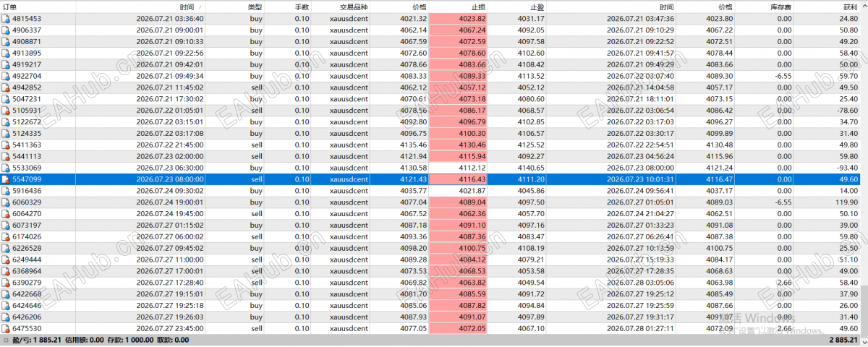Viewport: 868px width, 347px height.
Task: Click order icon for 4906337
Action: (7, 30)
